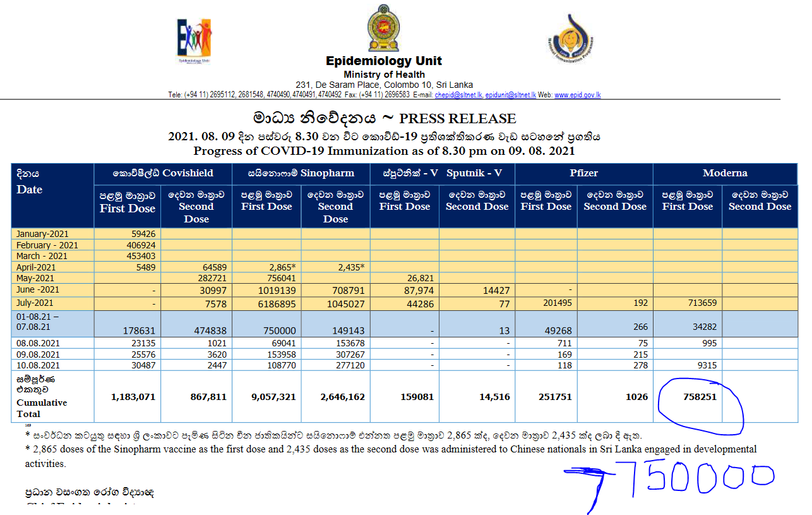Click the value "713659" Moderna July cell
The height and width of the screenshot is (515, 812).
[702, 303]
